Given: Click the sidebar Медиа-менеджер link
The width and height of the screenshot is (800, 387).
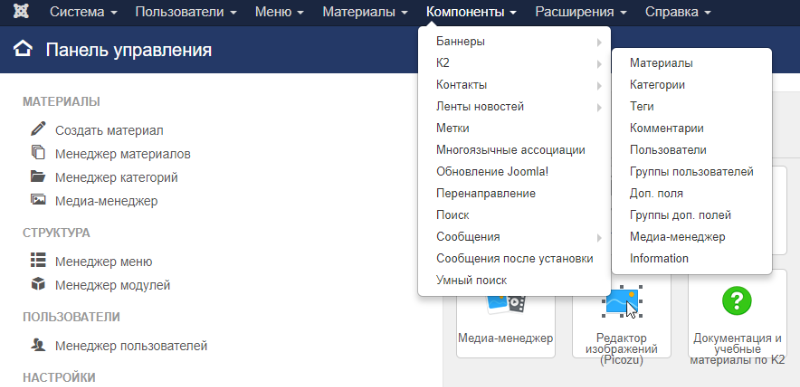Looking at the screenshot, I should 107,201.
